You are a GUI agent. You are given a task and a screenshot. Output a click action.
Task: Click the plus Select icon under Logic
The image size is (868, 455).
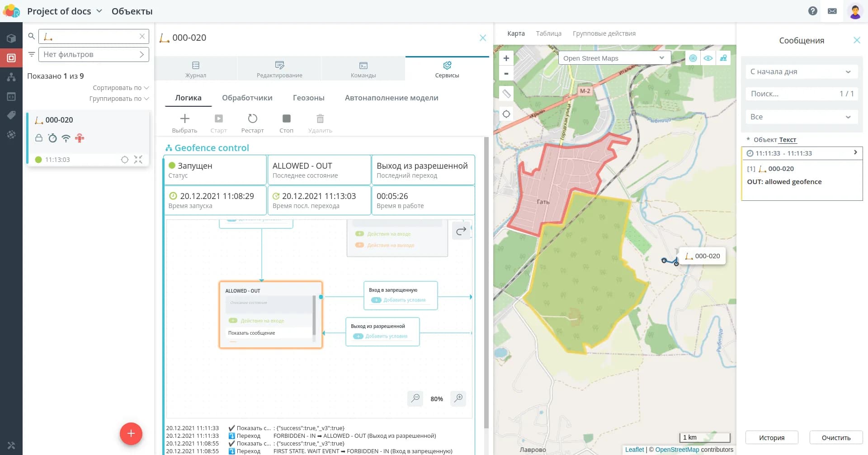pyautogui.click(x=184, y=119)
